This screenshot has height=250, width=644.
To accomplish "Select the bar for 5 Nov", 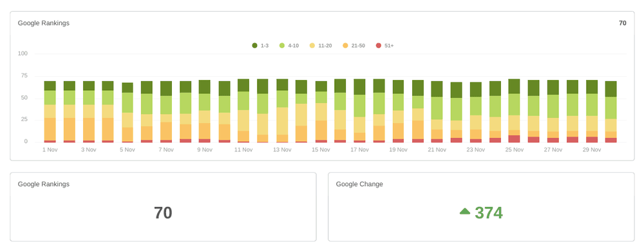I will click(128, 113).
